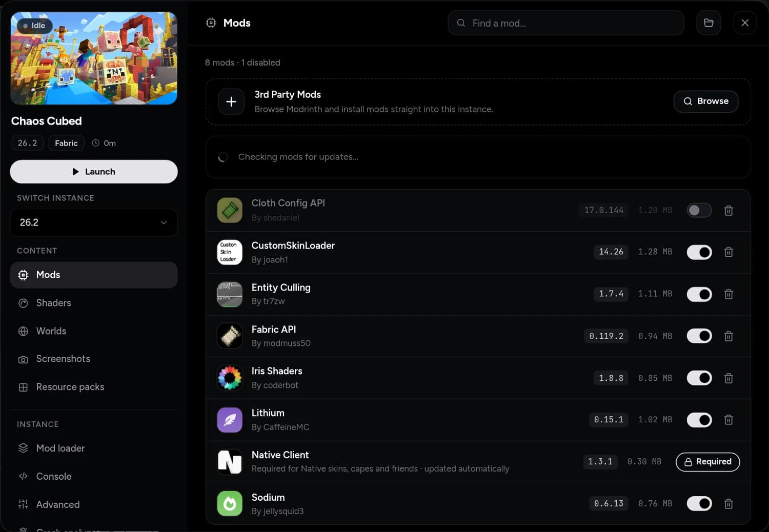The image size is (769, 532).
Task: Remove Cloth Config API via trash icon
Action: [728, 211]
